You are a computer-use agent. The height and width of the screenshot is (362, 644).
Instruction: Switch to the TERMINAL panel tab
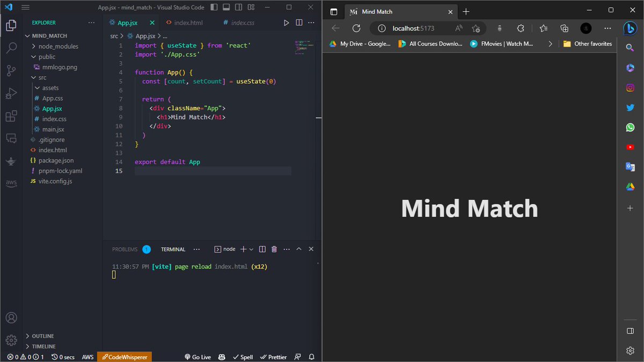click(173, 249)
